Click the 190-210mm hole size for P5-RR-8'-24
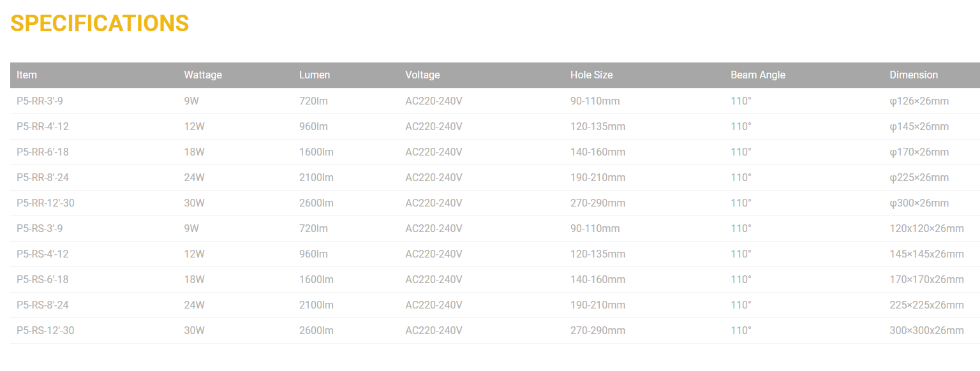 598,177
